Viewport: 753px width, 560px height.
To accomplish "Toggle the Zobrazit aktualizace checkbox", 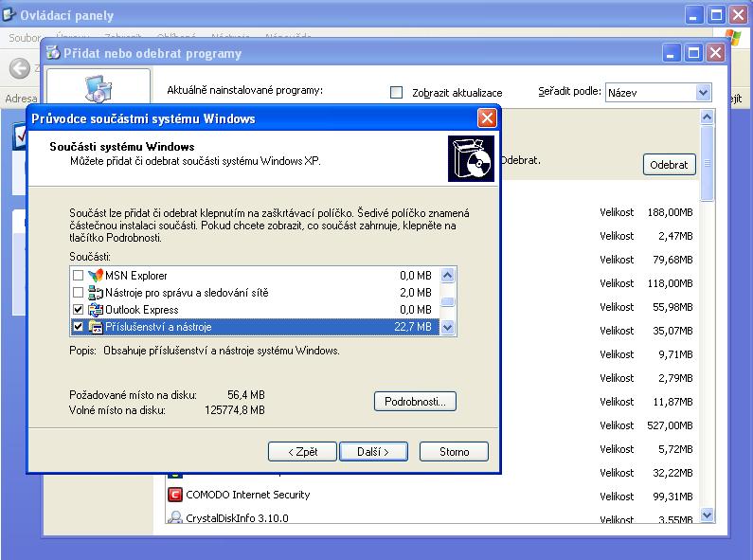I will coord(396,92).
